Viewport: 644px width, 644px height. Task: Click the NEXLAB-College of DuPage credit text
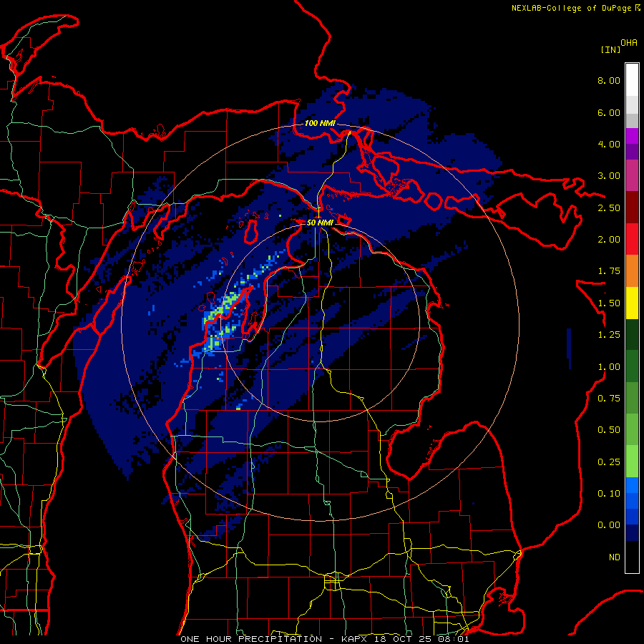coord(571,8)
